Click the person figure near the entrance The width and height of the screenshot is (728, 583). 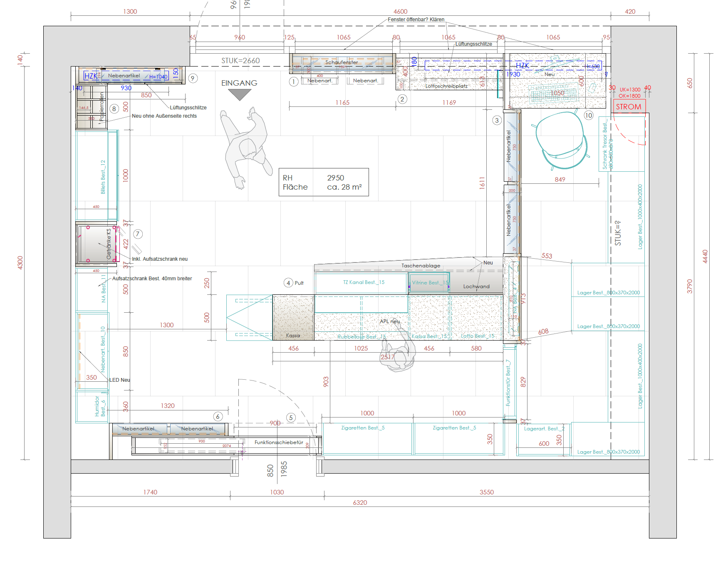[x=245, y=146]
